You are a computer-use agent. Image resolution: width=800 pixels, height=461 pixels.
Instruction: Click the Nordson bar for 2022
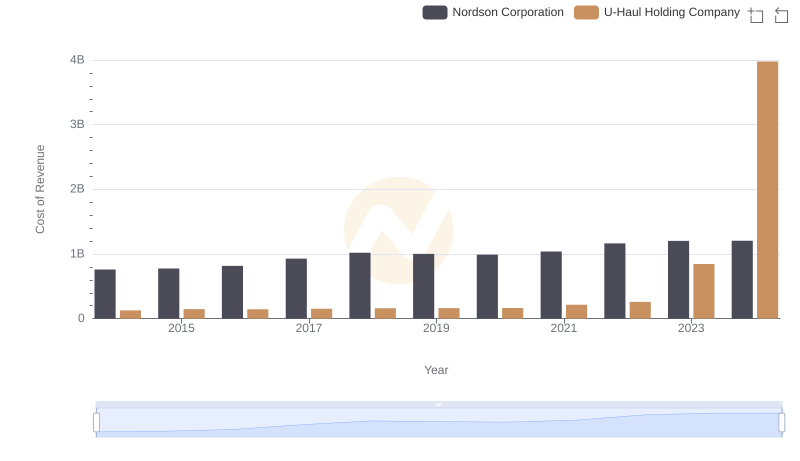point(615,280)
